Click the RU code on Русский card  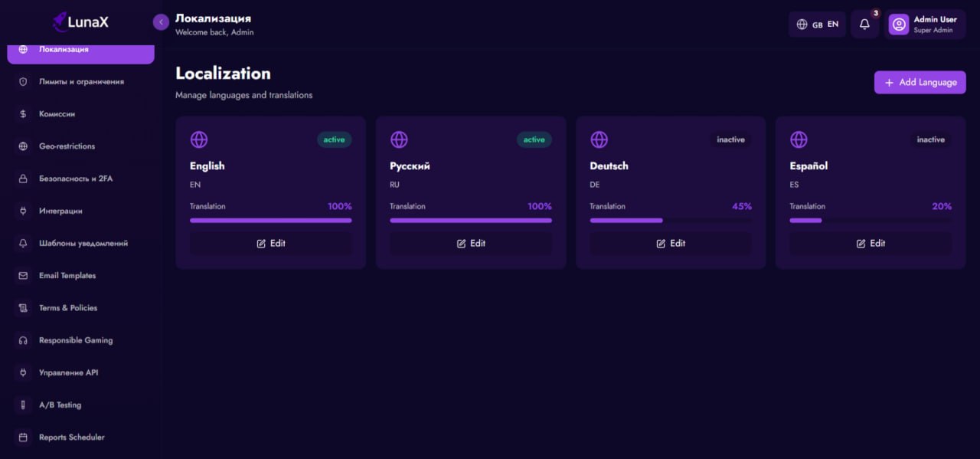pos(394,185)
